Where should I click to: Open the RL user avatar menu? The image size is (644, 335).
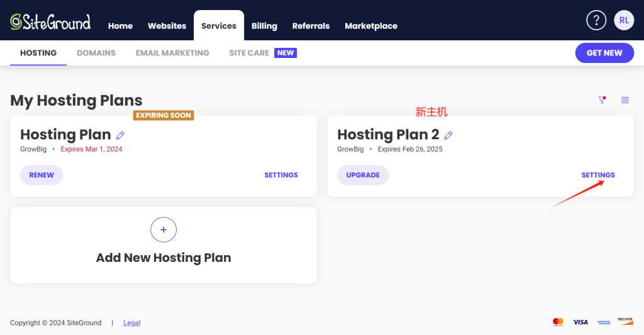point(624,20)
